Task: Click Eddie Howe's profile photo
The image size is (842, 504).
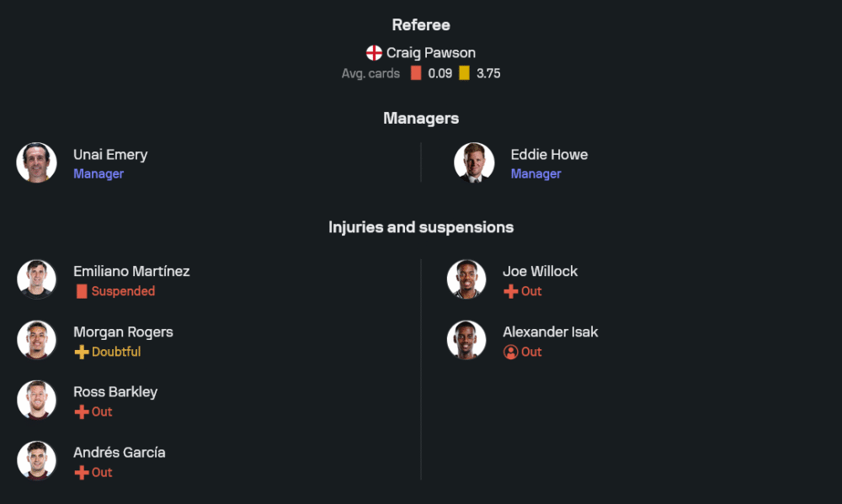Action: coord(474,162)
